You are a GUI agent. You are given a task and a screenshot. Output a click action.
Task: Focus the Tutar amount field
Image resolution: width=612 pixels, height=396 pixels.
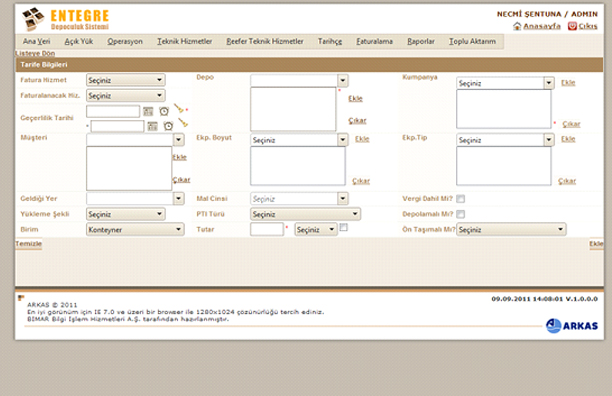point(267,229)
